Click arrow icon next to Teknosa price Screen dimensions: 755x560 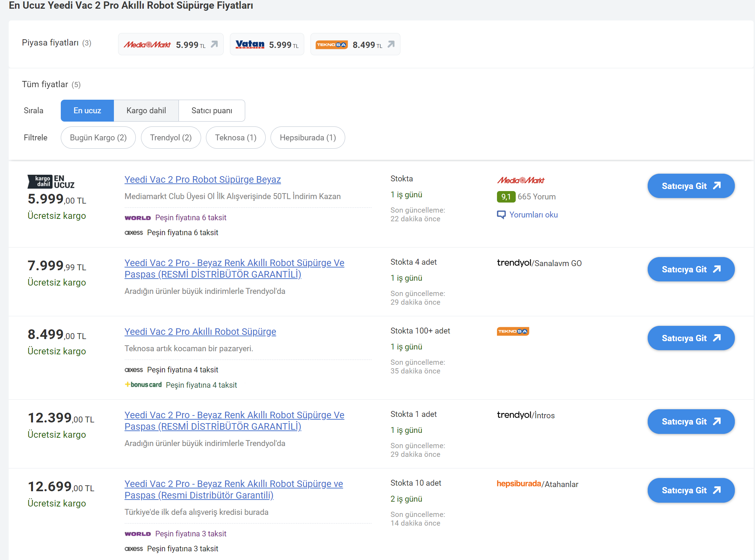(391, 44)
